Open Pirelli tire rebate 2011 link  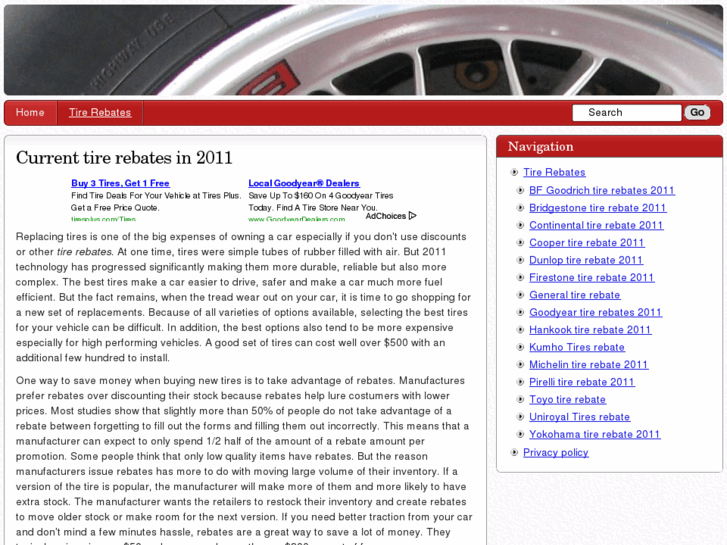(x=582, y=382)
